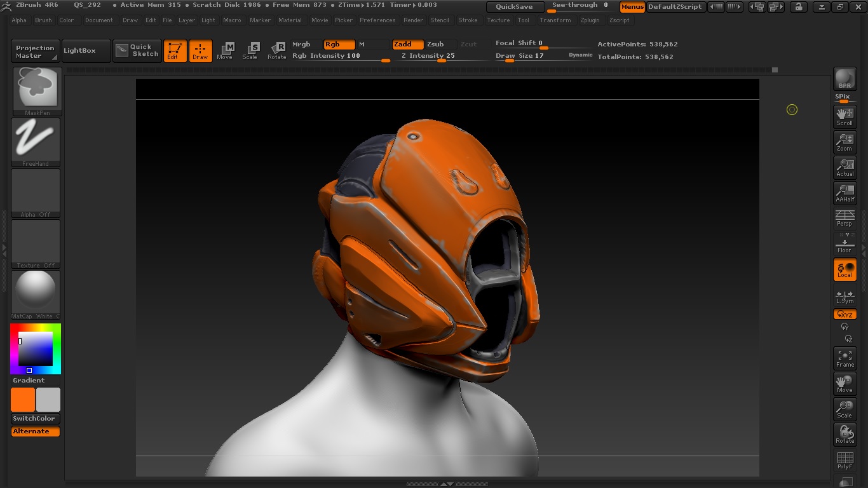Toggle Local transformations

[x=844, y=269]
